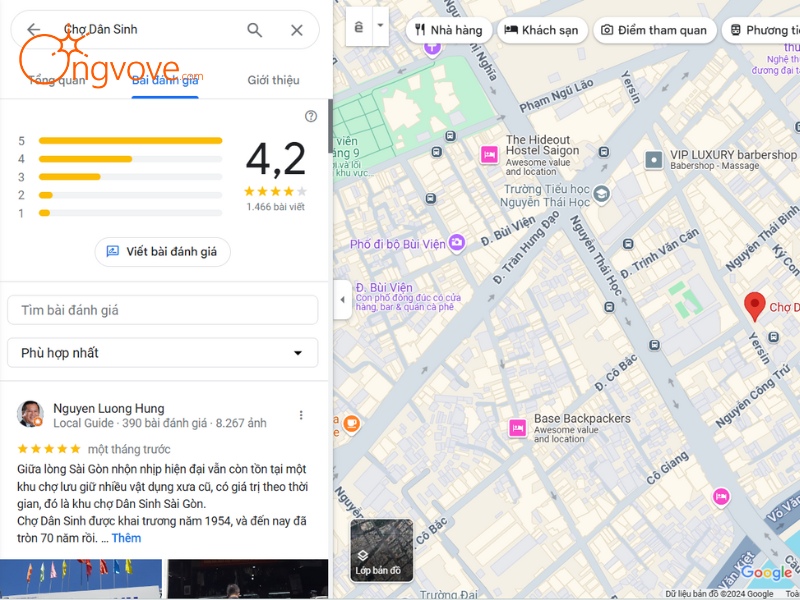Clear the search with the X icon
Image resolution: width=800 pixels, height=600 pixels.
[x=297, y=30]
